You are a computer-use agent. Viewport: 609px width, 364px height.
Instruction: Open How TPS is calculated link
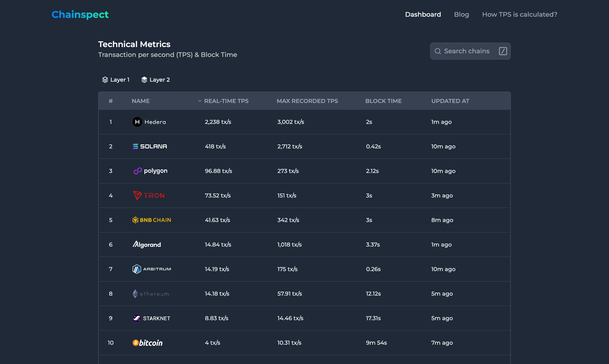(x=520, y=14)
